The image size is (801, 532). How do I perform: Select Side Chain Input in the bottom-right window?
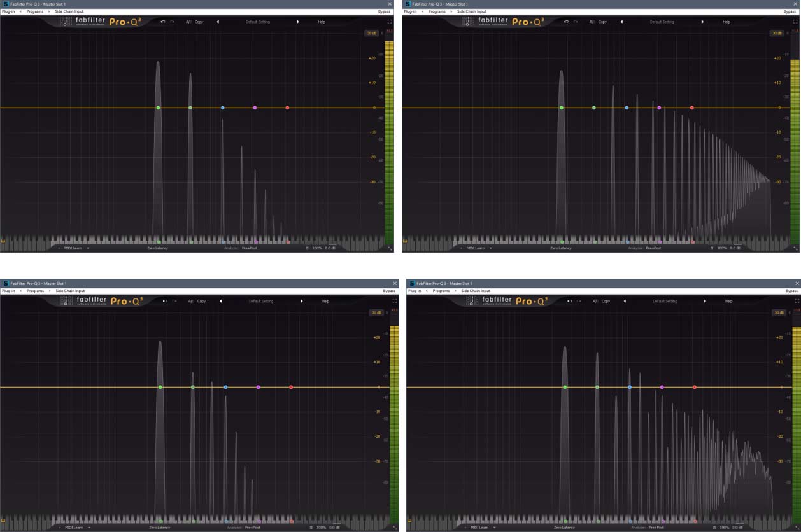pos(476,291)
